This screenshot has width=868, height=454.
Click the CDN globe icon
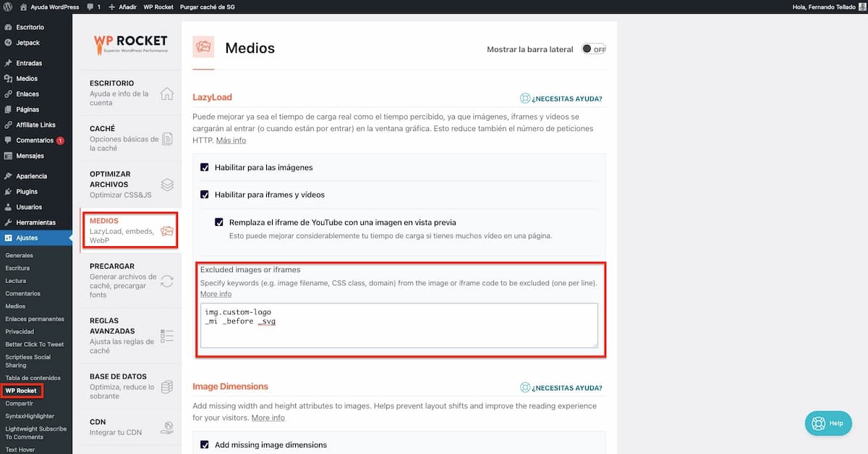(x=167, y=427)
